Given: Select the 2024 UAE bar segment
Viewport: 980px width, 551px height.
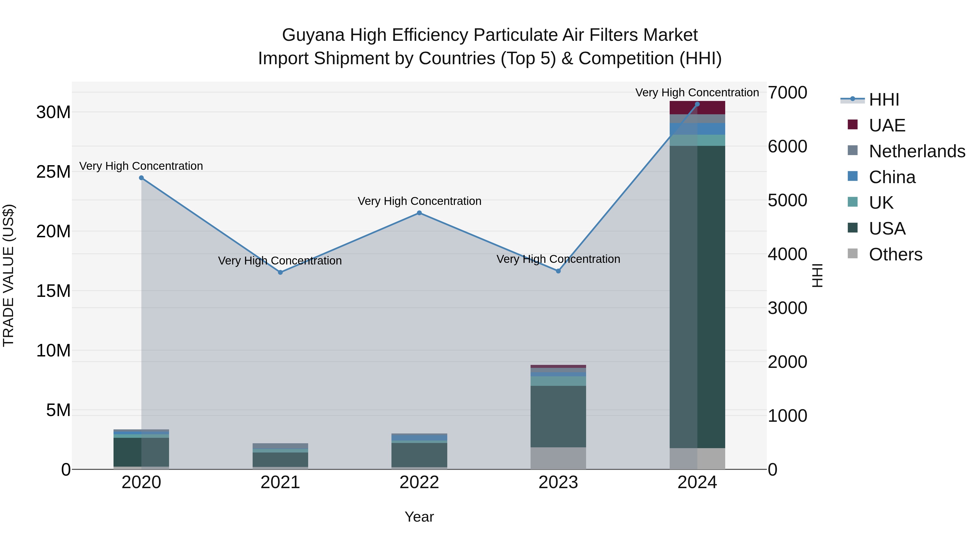Looking at the screenshot, I should 697,107.
